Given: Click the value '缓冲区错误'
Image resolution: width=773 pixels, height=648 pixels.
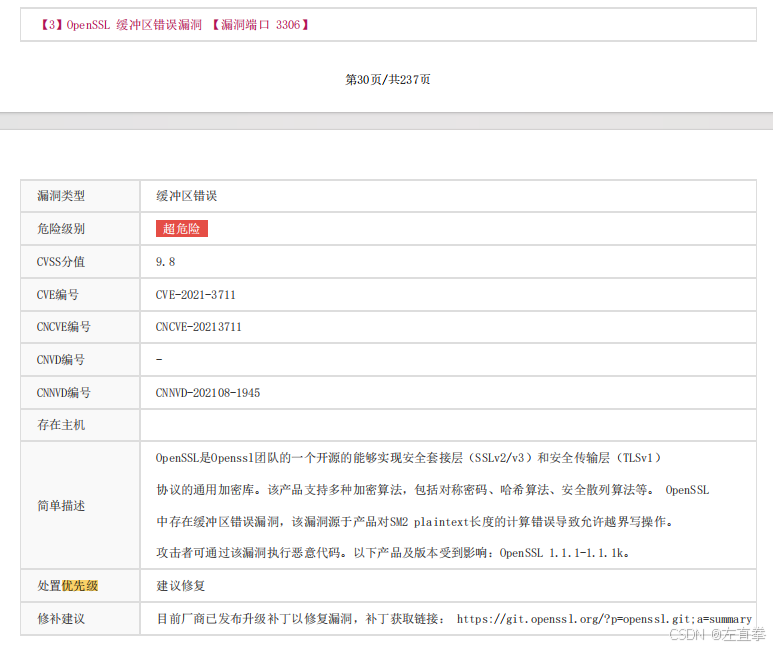Looking at the screenshot, I should (187, 196).
